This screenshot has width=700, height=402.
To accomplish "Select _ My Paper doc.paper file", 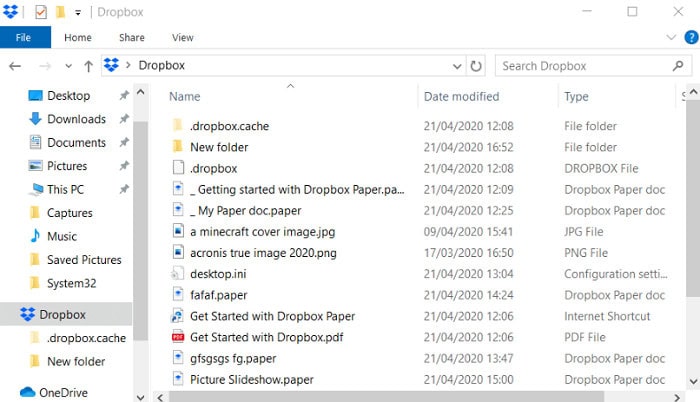I will coord(246,210).
